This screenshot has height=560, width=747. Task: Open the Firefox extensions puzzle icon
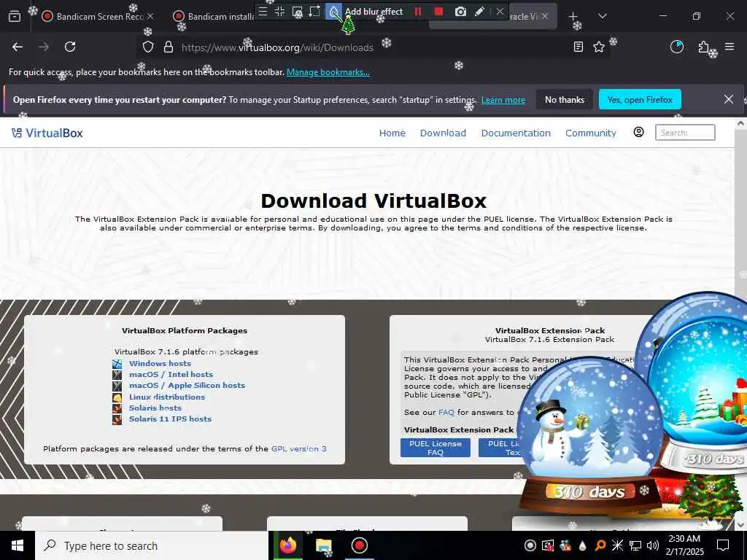click(704, 47)
